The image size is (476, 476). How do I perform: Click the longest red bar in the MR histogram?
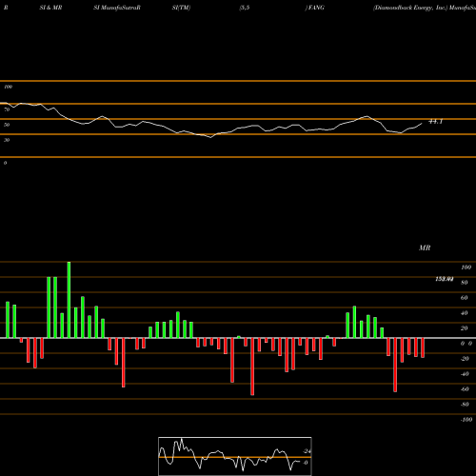point(252,367)
